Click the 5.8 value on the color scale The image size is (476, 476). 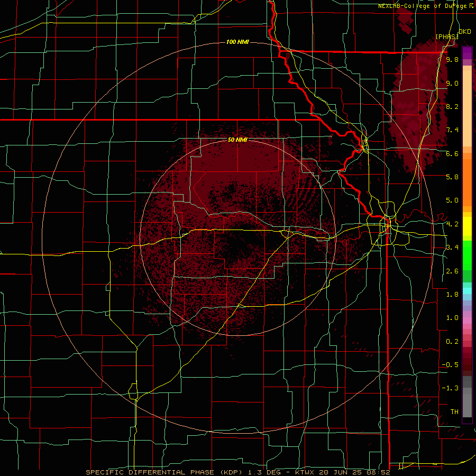click(452, 177)
